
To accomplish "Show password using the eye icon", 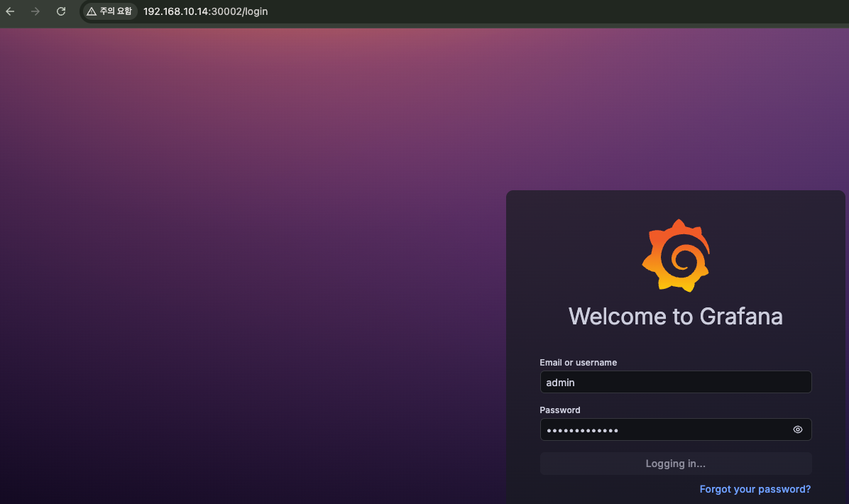I will click(x=798, y=430).
